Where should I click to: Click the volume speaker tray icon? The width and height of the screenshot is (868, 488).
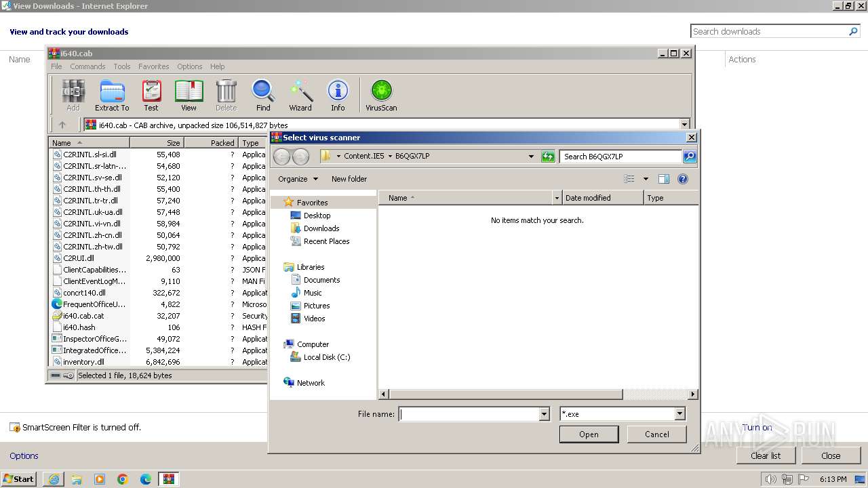coord(770,479)
